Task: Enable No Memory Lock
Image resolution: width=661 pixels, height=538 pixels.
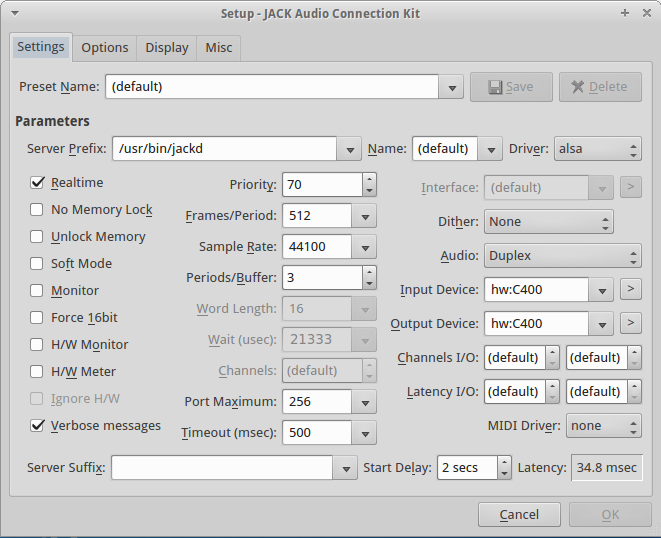Action: point(37,210)
